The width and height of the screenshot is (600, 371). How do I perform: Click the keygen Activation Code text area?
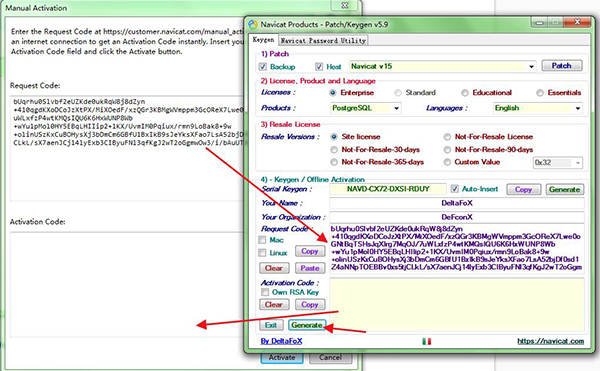point(457,304)
